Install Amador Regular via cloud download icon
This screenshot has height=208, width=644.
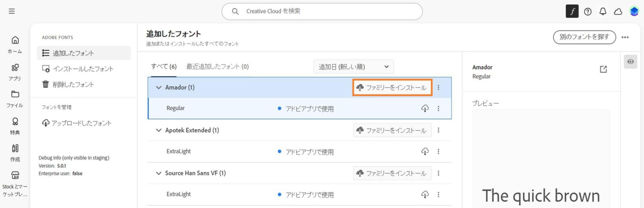pyautogui.click(x=425, y=109)
